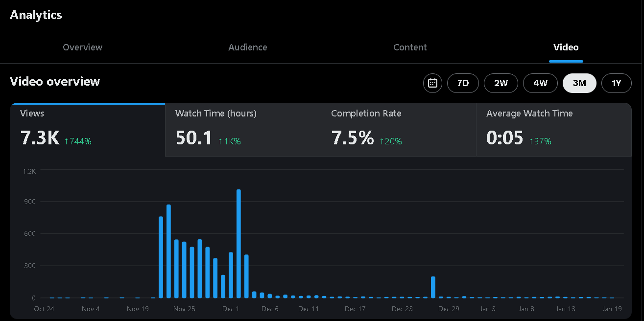Image resolution: width=644 pixels, height=321 pixels.
Task: Switch to the Content tab
Action: pos(410,47)
